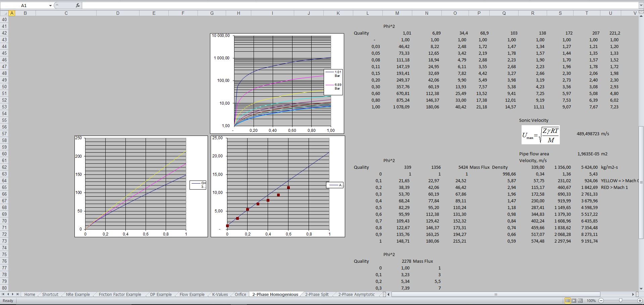Click the Name Box showing A1
Viewport: 644px width, 305px height.
(24, 5)
